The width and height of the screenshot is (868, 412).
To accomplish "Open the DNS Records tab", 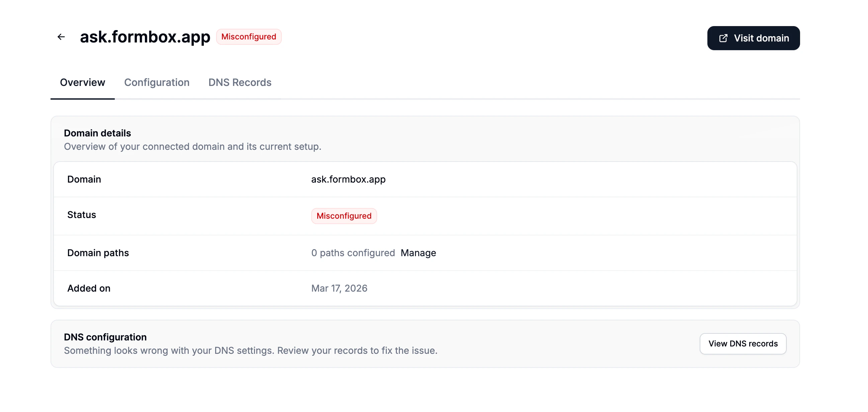I will 240,83.
